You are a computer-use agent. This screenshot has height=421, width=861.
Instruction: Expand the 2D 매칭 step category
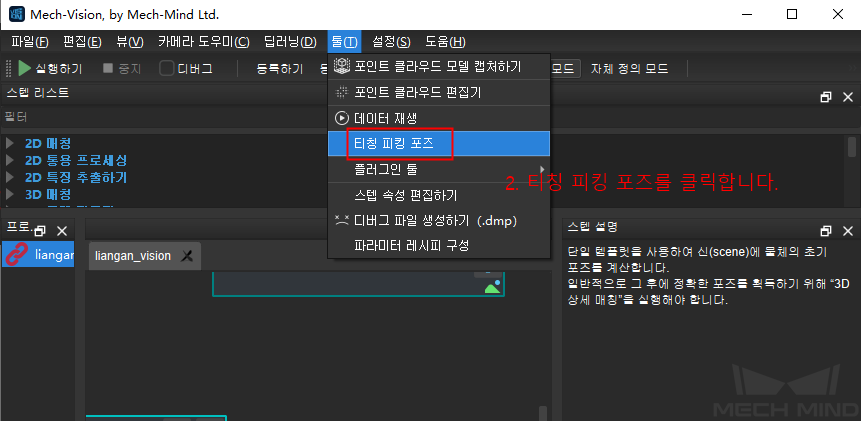point(9,144)
